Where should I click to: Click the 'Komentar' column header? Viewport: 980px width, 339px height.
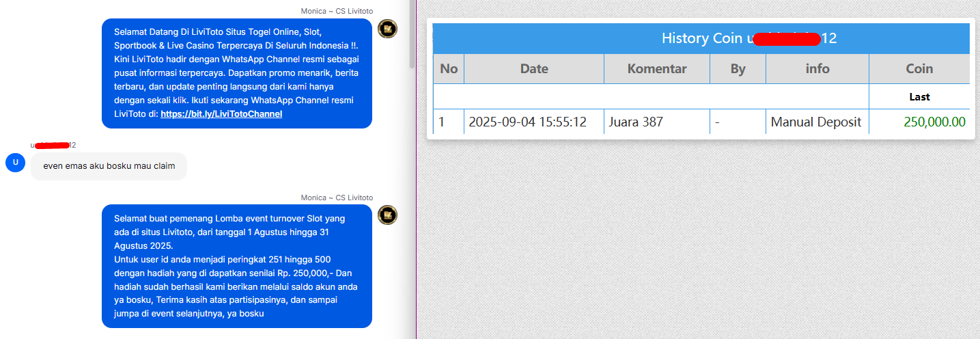(x=657, y=68)
